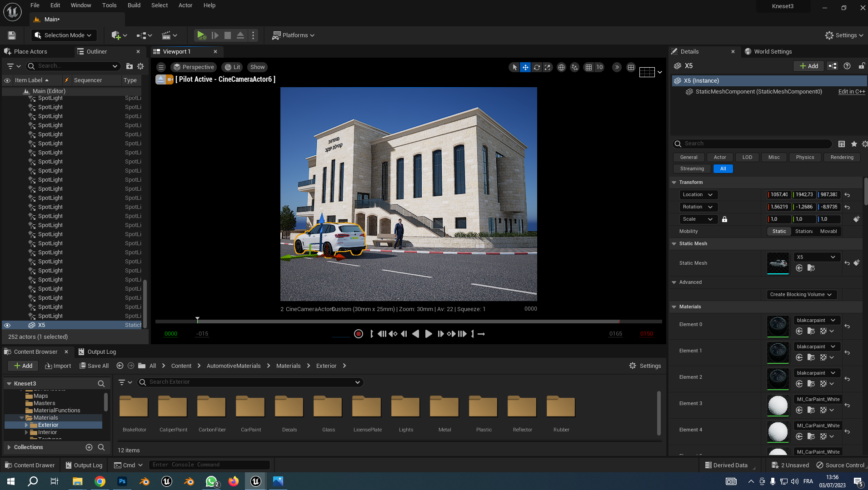The height and width of the screenshot is (490, 868).
Task: Click Save All in Content Browser
Action: (94, 366)
